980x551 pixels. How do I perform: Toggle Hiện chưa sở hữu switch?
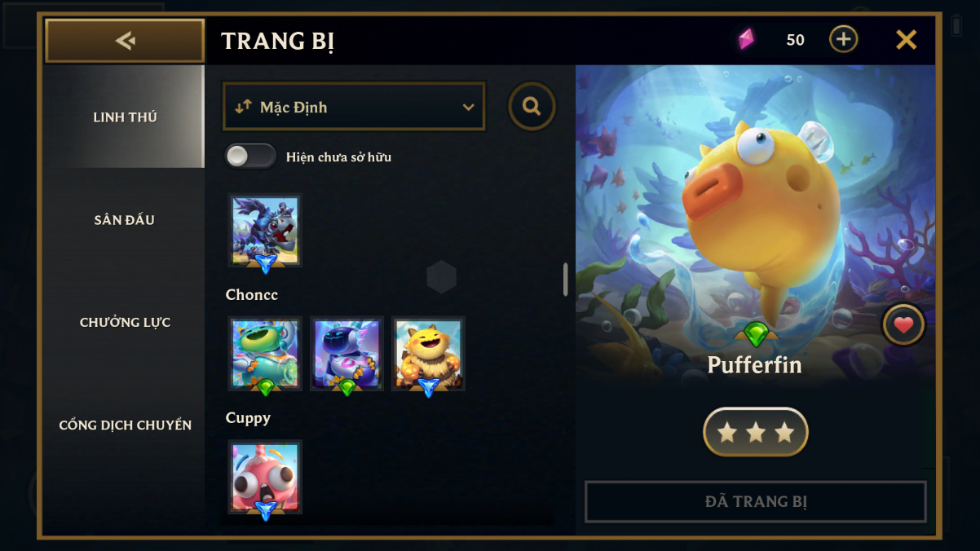250,156
